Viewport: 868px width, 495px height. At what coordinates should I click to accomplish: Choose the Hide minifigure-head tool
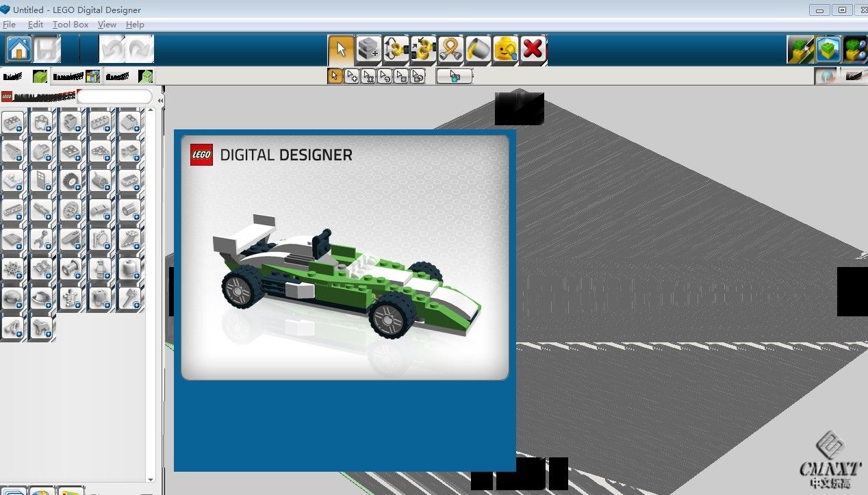505,49
